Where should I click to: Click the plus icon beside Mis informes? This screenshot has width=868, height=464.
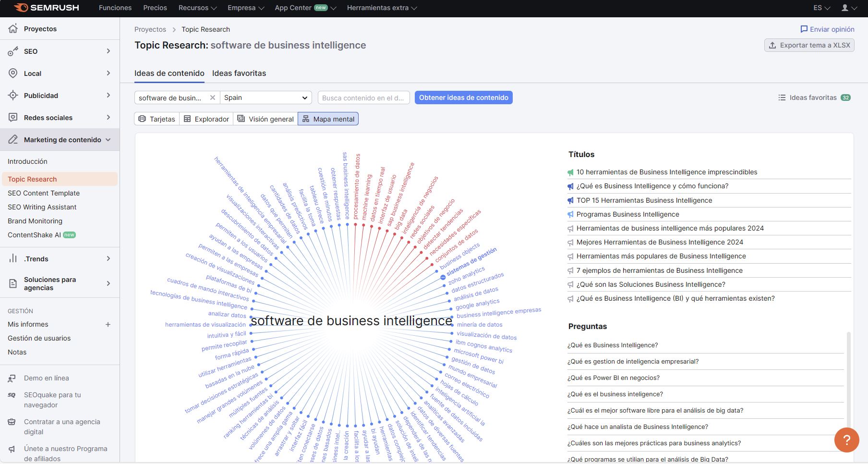108,324
